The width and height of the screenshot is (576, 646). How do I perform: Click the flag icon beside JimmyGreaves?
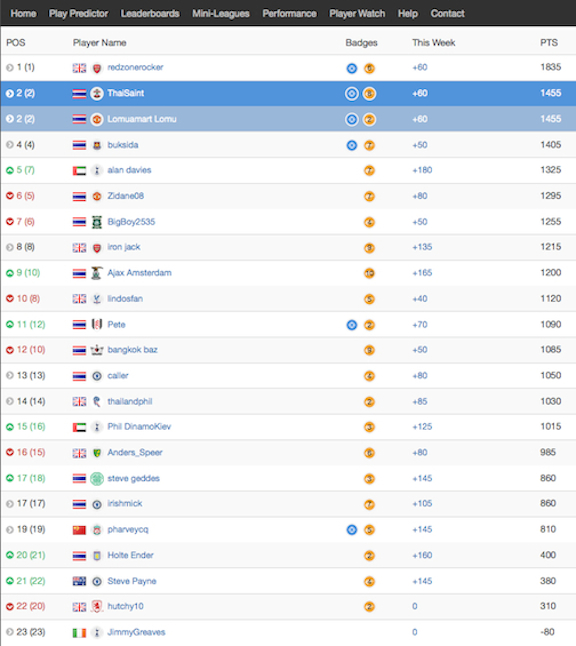(x=80, y=632)
